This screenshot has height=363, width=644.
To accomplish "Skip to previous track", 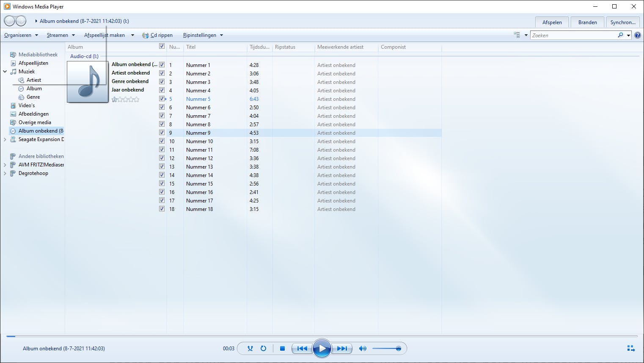I will click(x=302, y=349).
